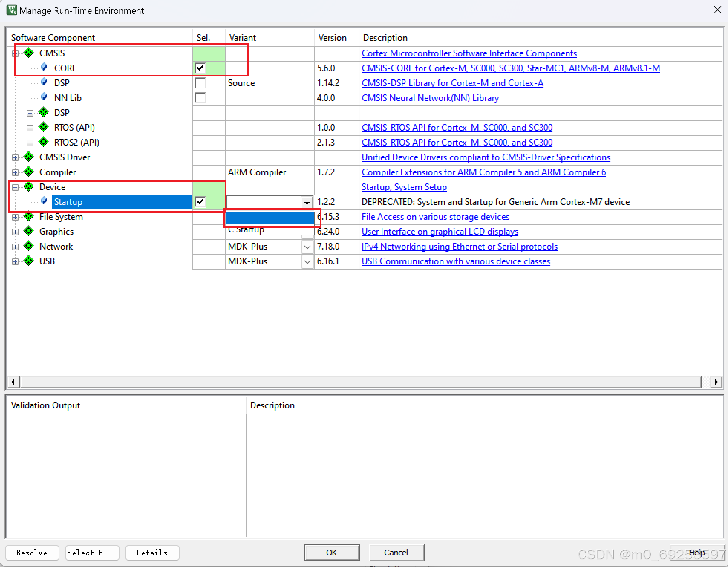Click the Resolve button
Screen dimensions: 728x567
coord(32,553)
